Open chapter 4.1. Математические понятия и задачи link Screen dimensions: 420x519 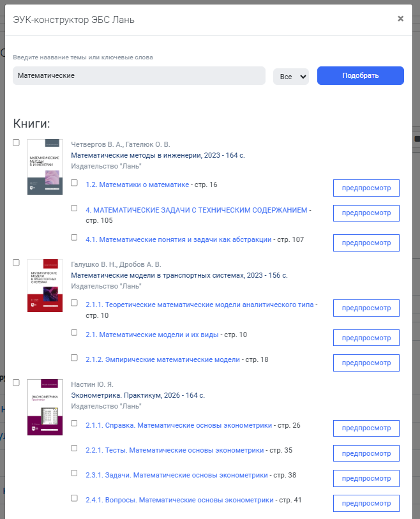pyautogui.click(x=178, y=239)
